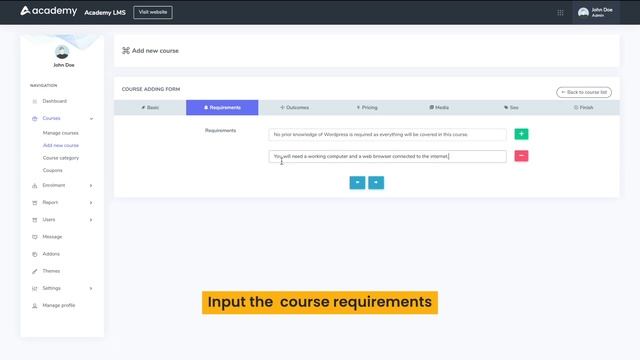Click the Courses sidebar icon

pos(35,118)
